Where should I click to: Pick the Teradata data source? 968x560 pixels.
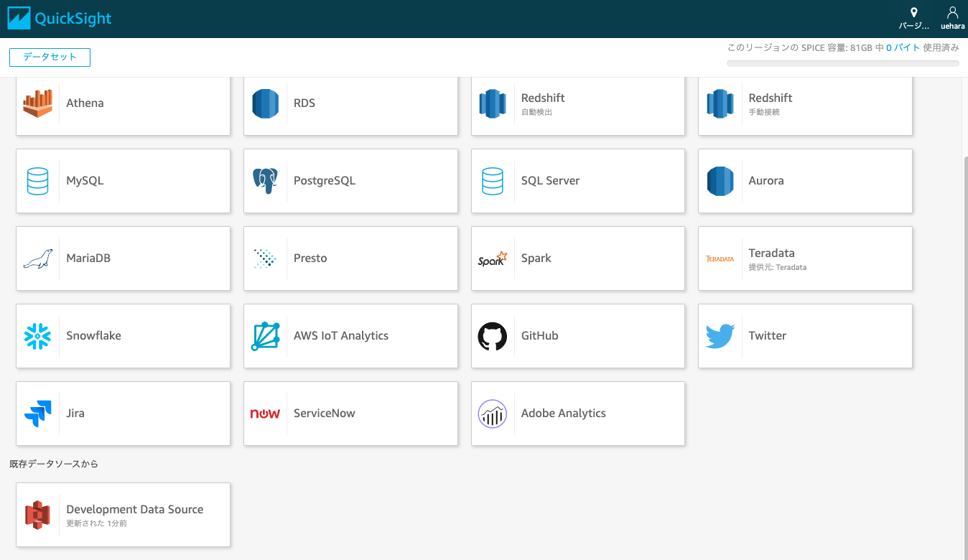coord(804,258)
